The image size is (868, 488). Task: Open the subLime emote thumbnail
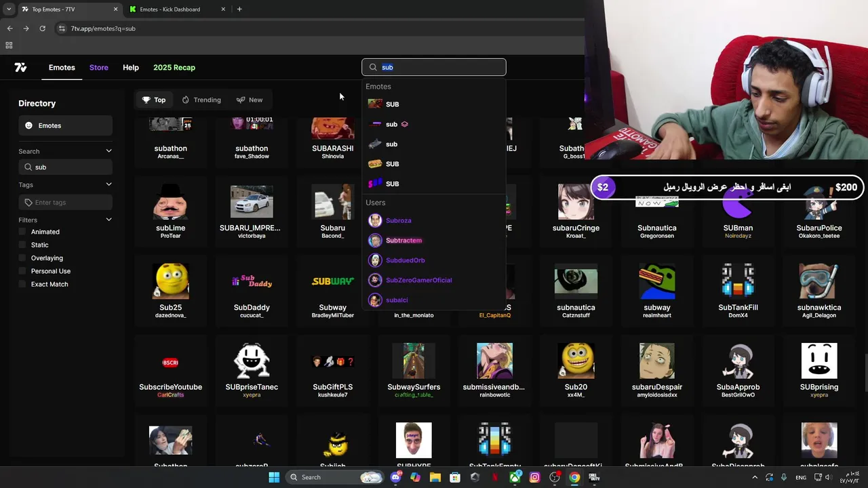click(170, 202)
